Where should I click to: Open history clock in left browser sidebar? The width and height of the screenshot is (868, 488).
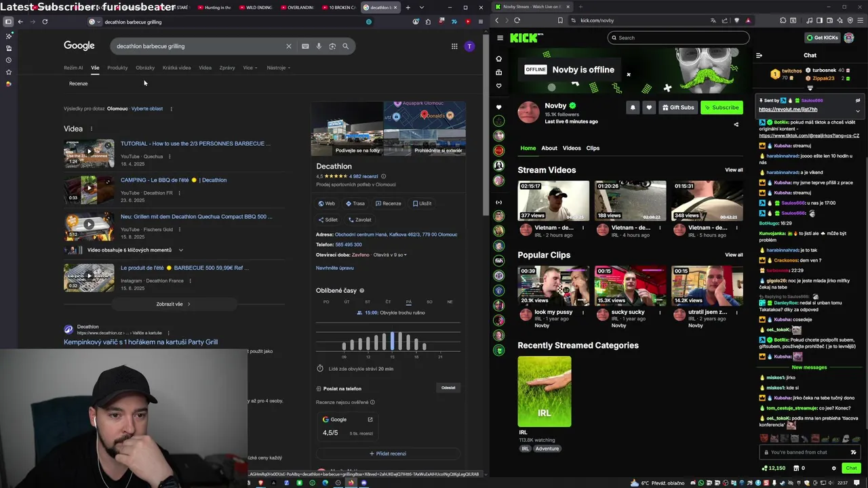click(x=8, y=60)
